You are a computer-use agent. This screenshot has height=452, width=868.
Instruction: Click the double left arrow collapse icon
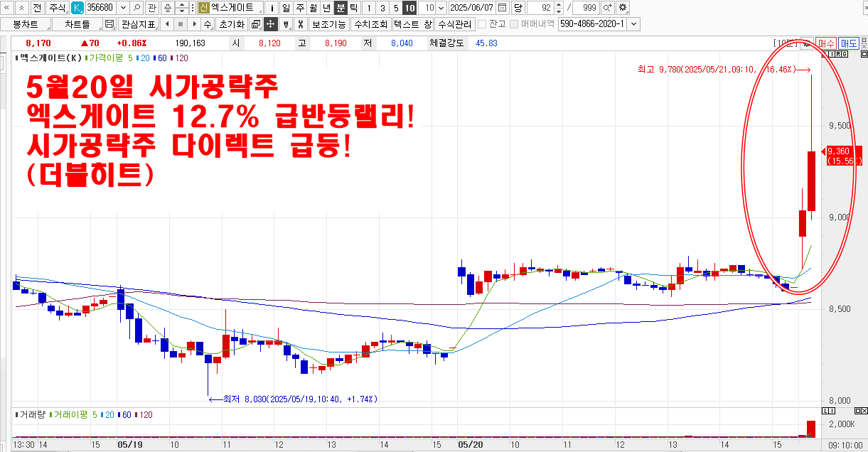(6, 8)
